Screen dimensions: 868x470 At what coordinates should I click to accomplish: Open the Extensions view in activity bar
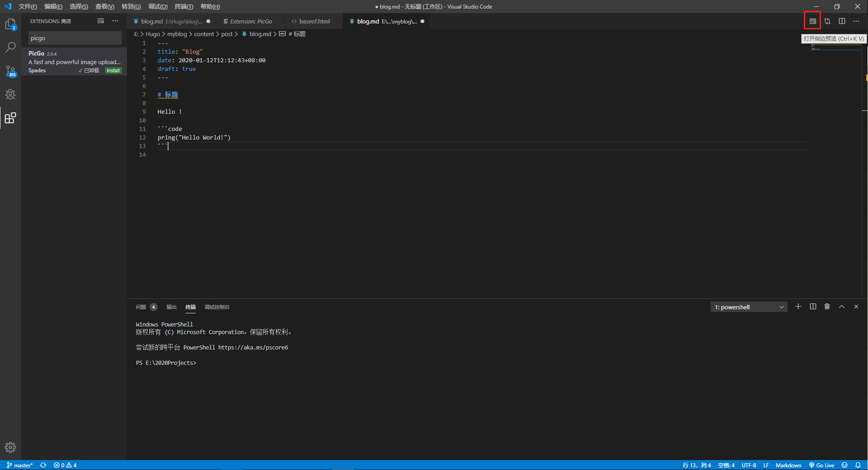click(x=10, y=118)
